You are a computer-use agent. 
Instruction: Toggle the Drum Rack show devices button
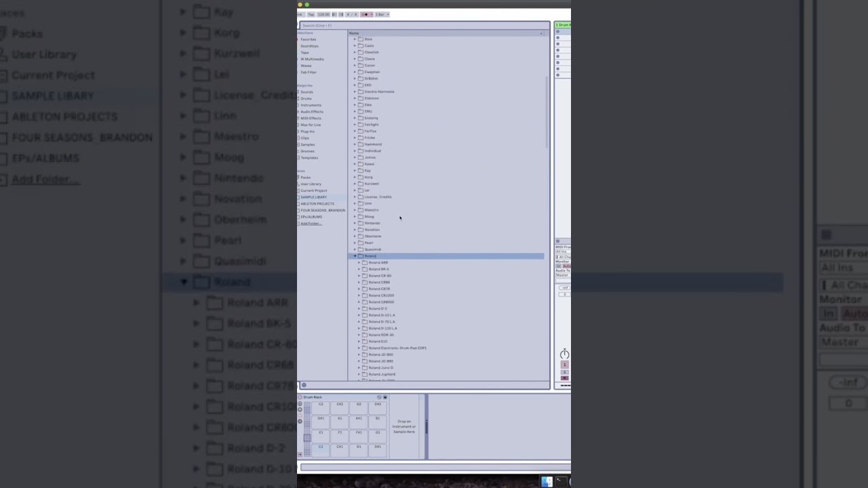point(300,421)
